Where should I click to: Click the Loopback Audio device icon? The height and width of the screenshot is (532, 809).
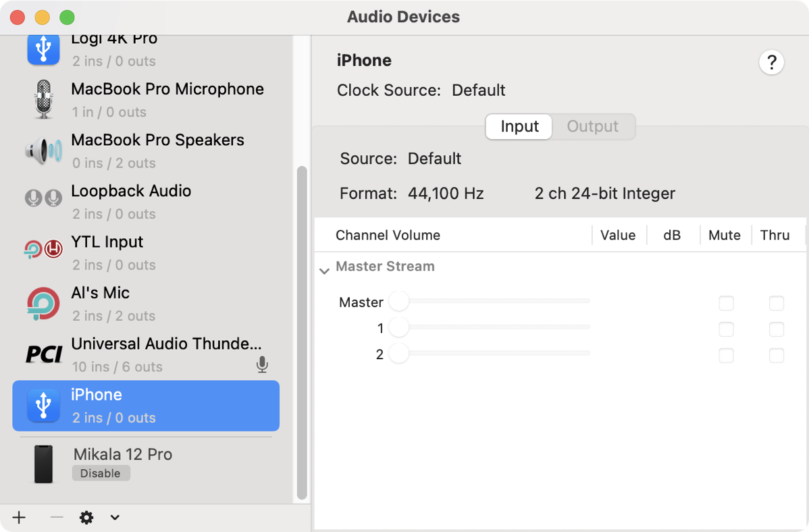[44, 198]
